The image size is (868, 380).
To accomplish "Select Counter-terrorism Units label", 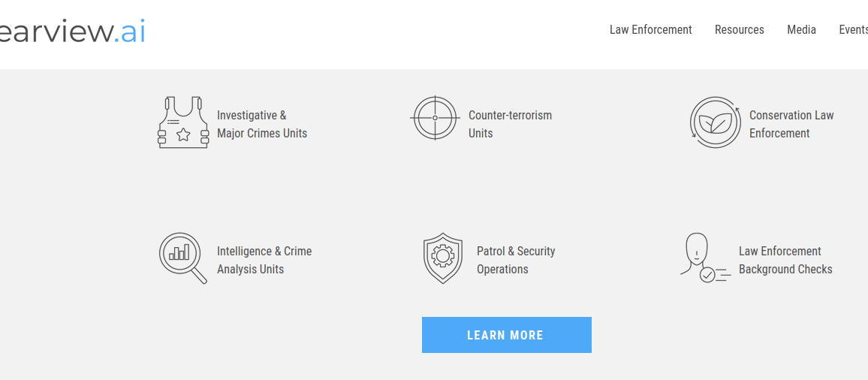I will coord(510,124).
